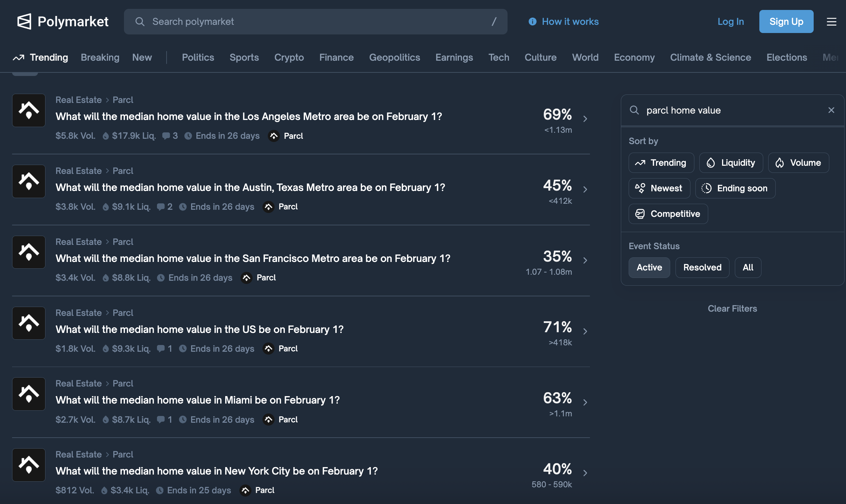Open the hamburger menu icon
The width and height of the screenshot is (846, 504).
pyautogui.click(x=831, y=22)
